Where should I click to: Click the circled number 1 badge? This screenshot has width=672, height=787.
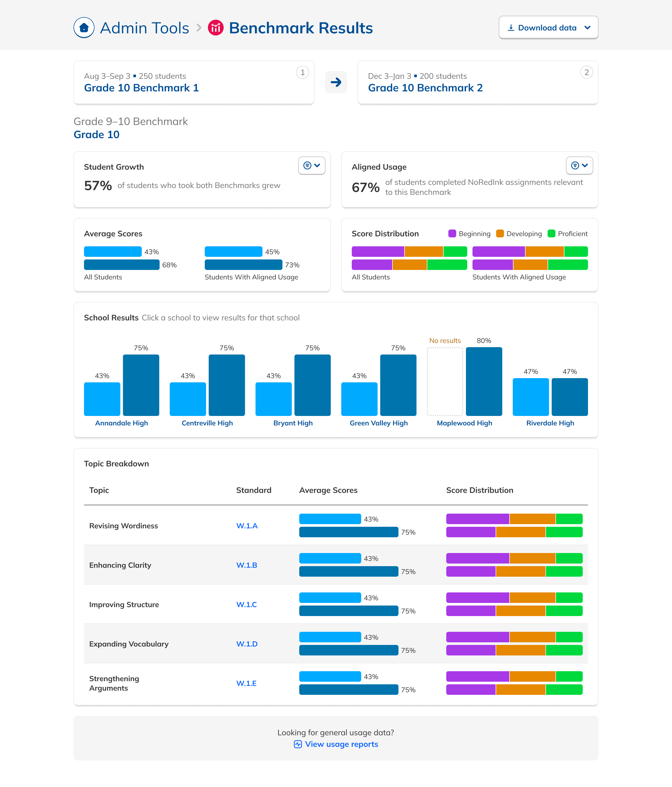click(302, 72)
